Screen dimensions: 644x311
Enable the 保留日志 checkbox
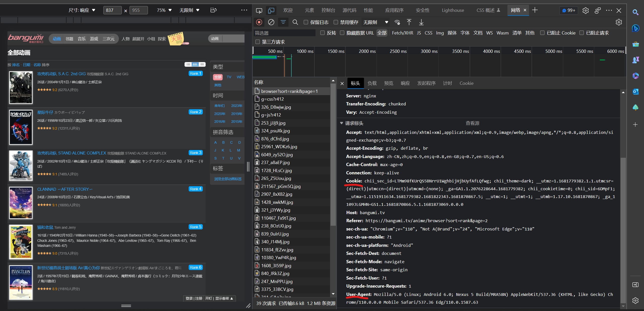pyautogui.click(x=306, y=22)
